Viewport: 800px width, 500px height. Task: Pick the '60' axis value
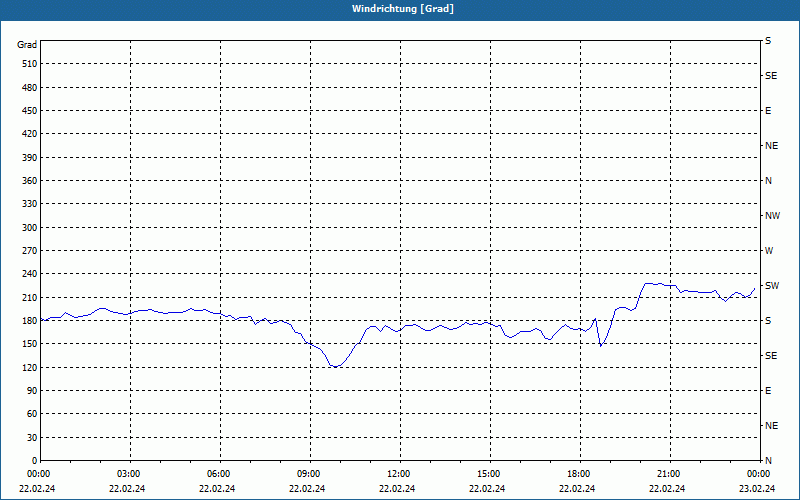coord(33,414)
